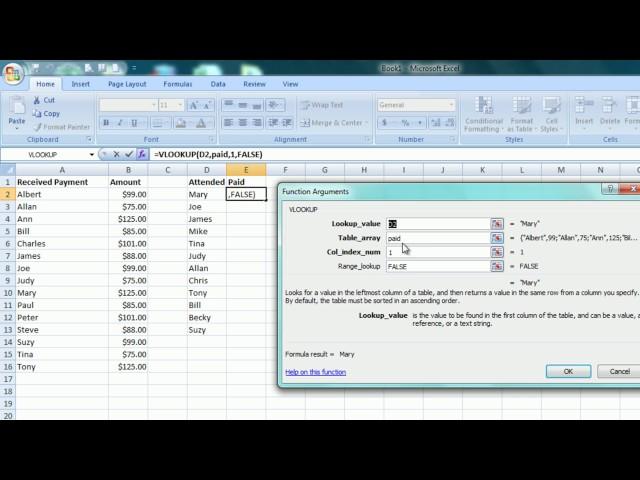Open the Name Box dropdown showing VLOOKUP
The image size is (640, 480).
(x=92, y=155)
